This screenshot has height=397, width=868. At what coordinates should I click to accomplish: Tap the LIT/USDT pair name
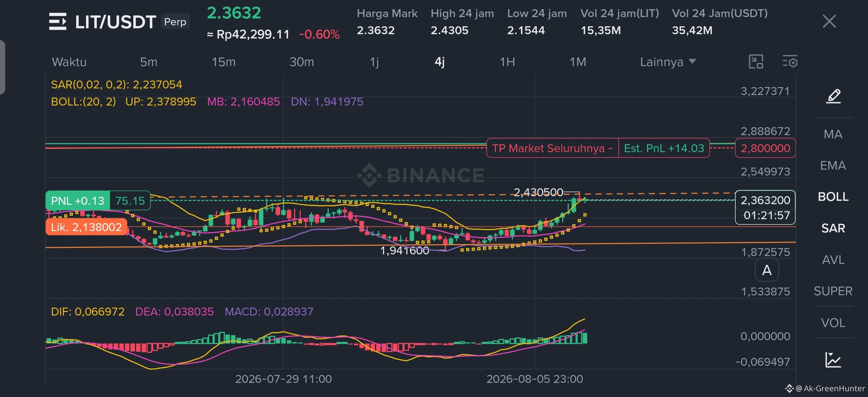coord(115,22)
